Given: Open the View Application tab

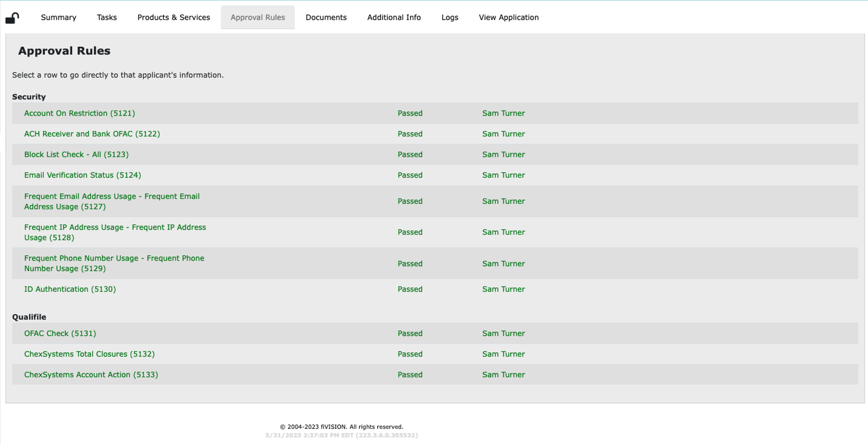Looking at the screenshot, I should click(509, 17).
